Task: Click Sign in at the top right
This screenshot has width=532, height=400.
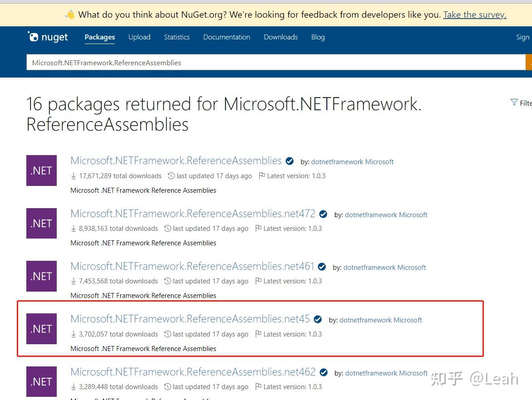Action: pyautogui.click(x=523, y=37)
